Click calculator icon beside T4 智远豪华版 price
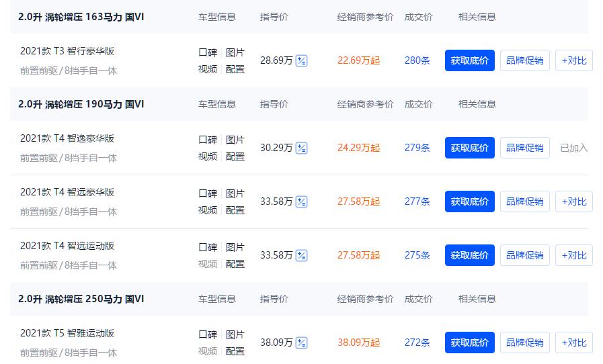The height and width of the screenshot is (364, 603). point(302,202)
